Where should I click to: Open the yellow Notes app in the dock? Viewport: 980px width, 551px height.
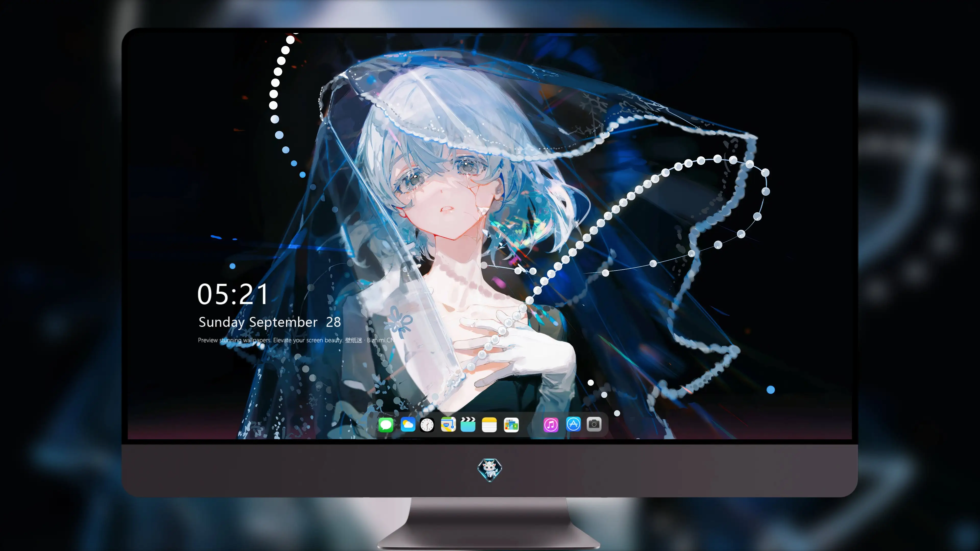(489, 424)
